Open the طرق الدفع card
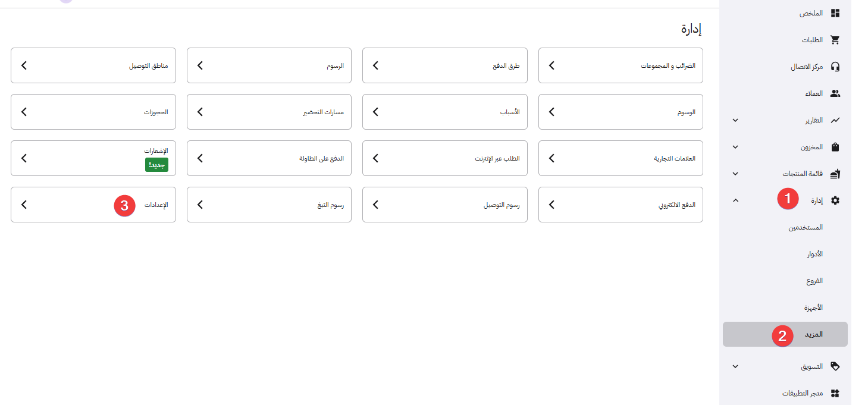The height and width of the screenshot is (405, 868). 445,65
